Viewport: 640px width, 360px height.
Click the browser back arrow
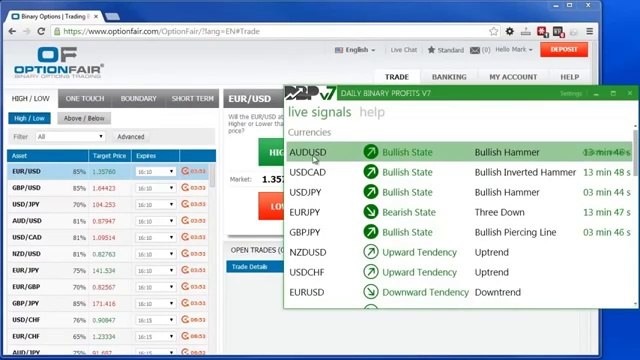point(12,31)
